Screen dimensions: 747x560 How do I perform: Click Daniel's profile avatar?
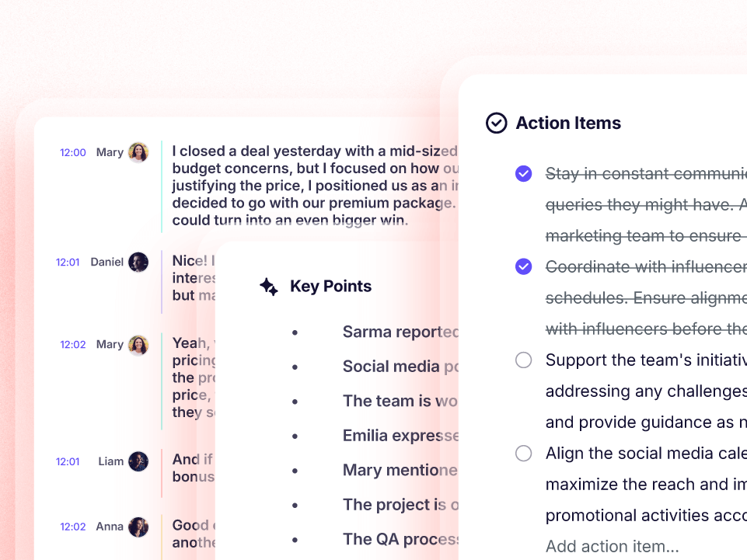tap(138, 262)
